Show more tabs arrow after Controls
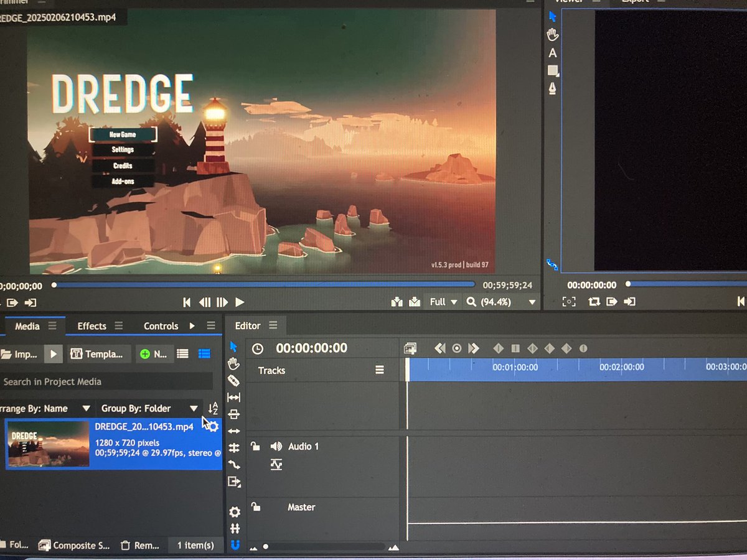Screen dimensions: 747x560 [192, 325]
